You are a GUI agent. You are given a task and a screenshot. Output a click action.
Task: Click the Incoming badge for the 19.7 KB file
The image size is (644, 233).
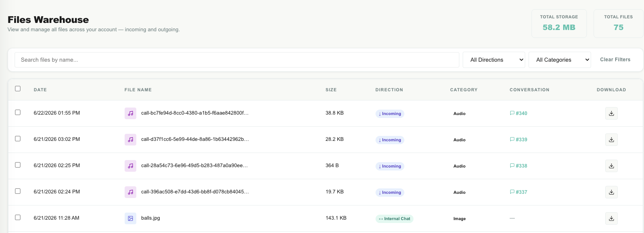(x=390, y=192)
